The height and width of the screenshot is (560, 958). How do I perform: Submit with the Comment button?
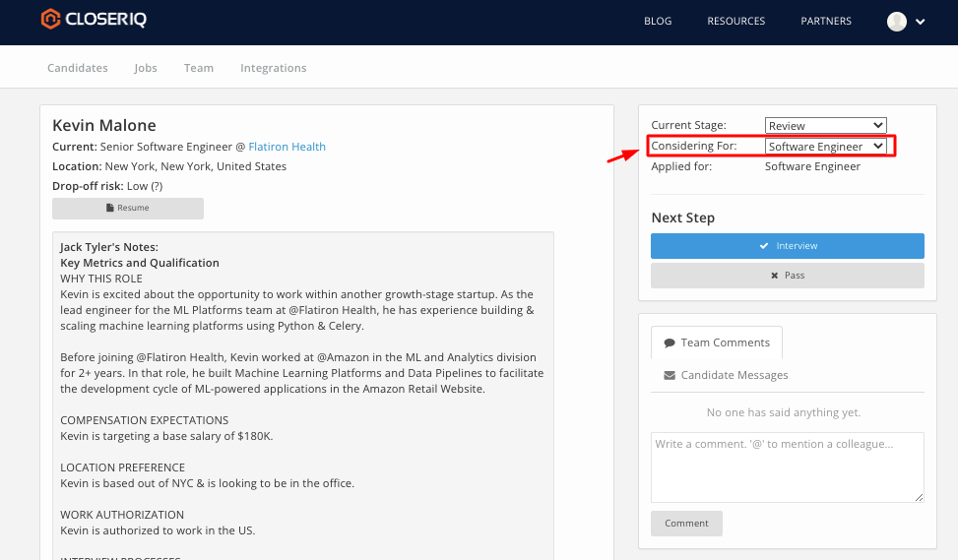pyautogui.click(x=686, y=524)
